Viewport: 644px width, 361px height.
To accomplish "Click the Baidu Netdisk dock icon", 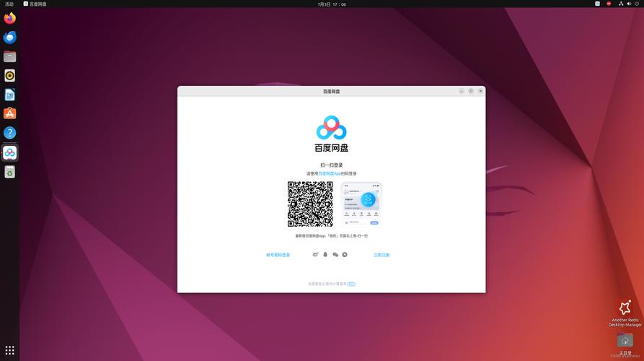I will 10,152.
